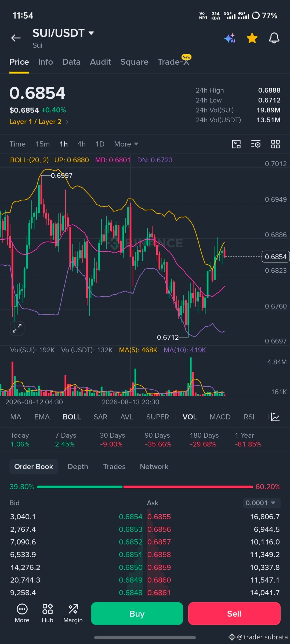Select the 1D chart interval
Image resolution: width=290 pixels, height=644 pixels.
click(100, 144)
